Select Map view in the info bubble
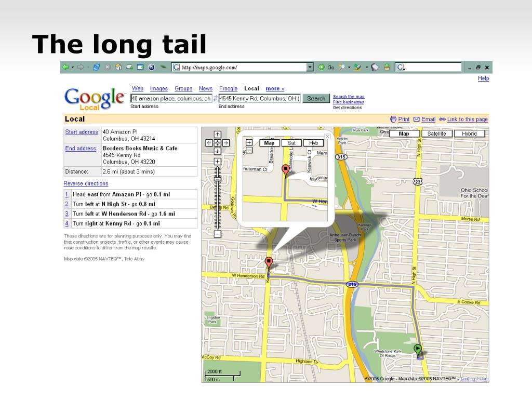Viewport: 532px width, 399px height. pos(270,143)
